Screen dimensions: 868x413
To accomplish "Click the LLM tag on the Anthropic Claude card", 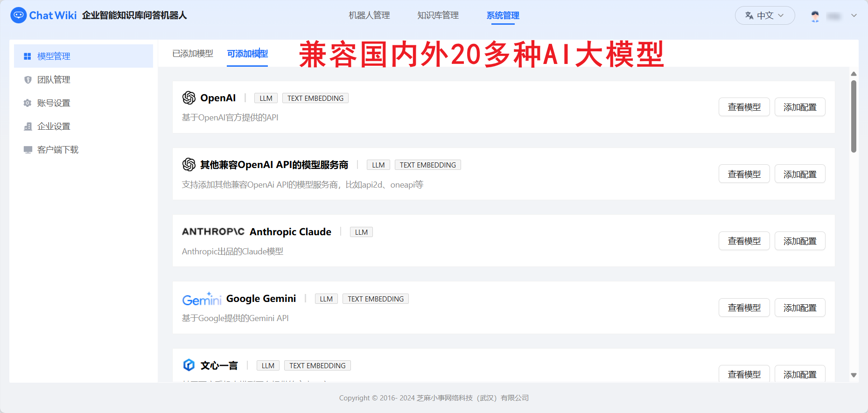I will [361, 232].
